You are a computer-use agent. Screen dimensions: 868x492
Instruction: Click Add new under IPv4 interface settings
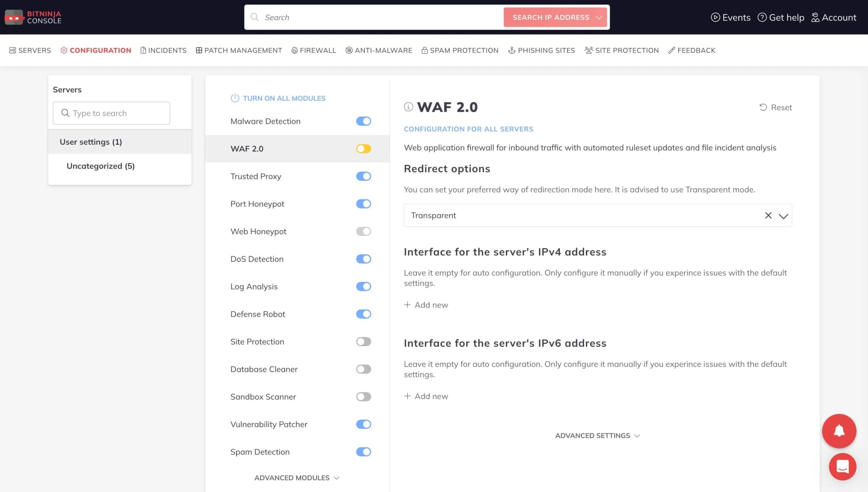click(x=425, y=304)
